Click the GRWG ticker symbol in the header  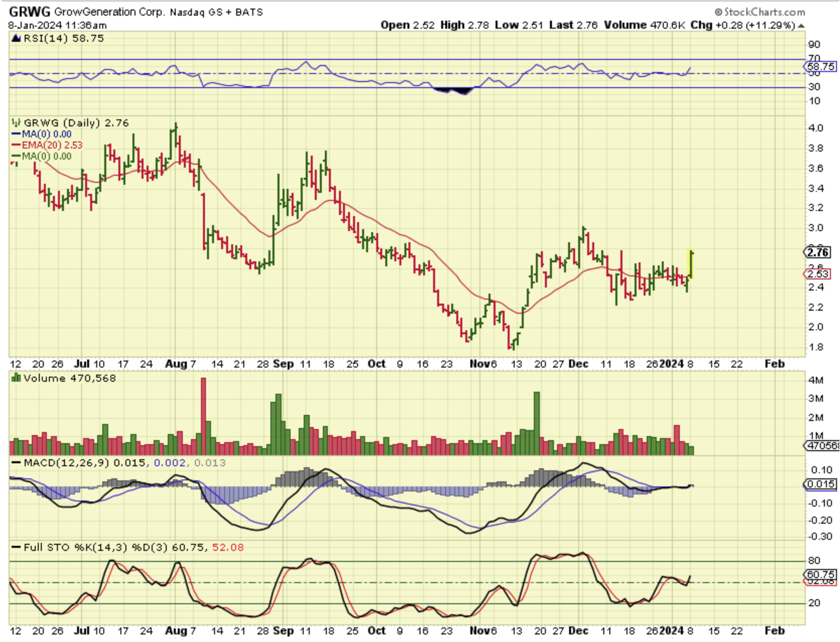pos(29,12)
